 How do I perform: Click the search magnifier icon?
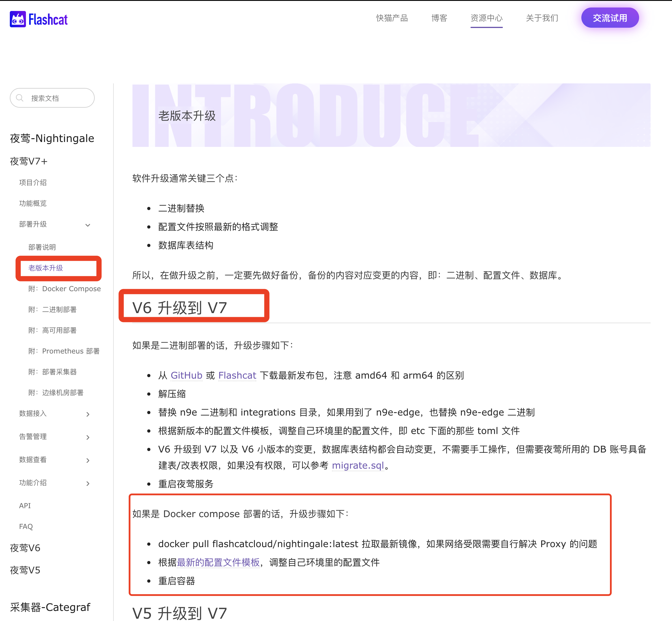click(20, 98)
